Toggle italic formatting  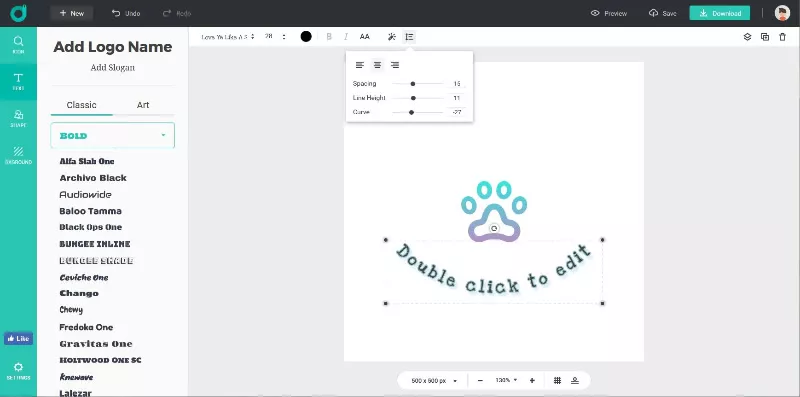[x=346, y=37]
